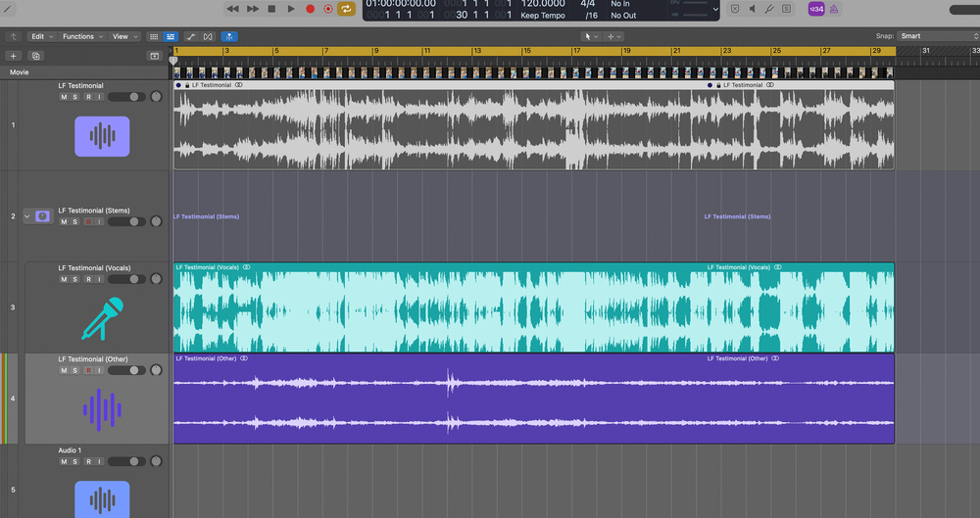Solo the LF Testimonial (Other) track

pyautogui.click(x=75, y=370)
